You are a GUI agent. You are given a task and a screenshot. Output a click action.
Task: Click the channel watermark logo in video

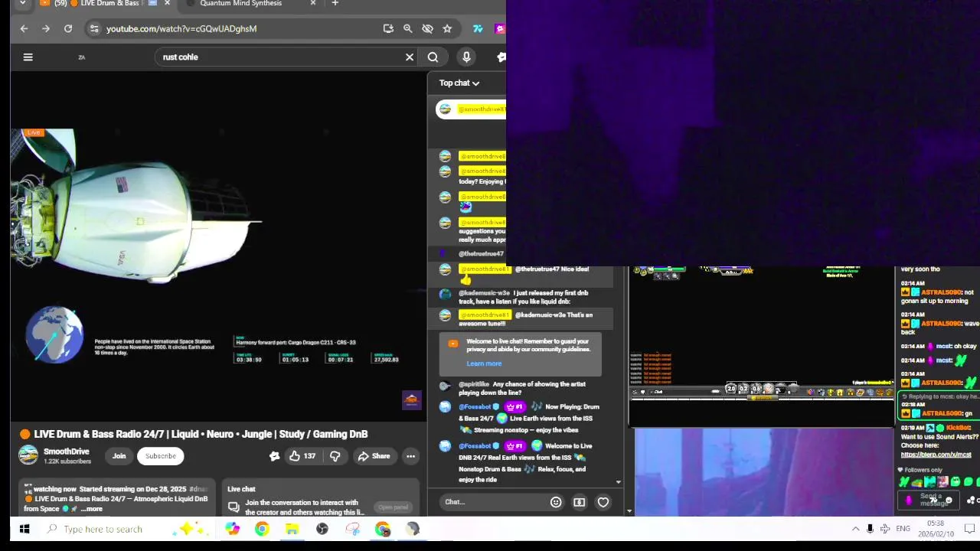pyautogui.click(x=412, y=400)
